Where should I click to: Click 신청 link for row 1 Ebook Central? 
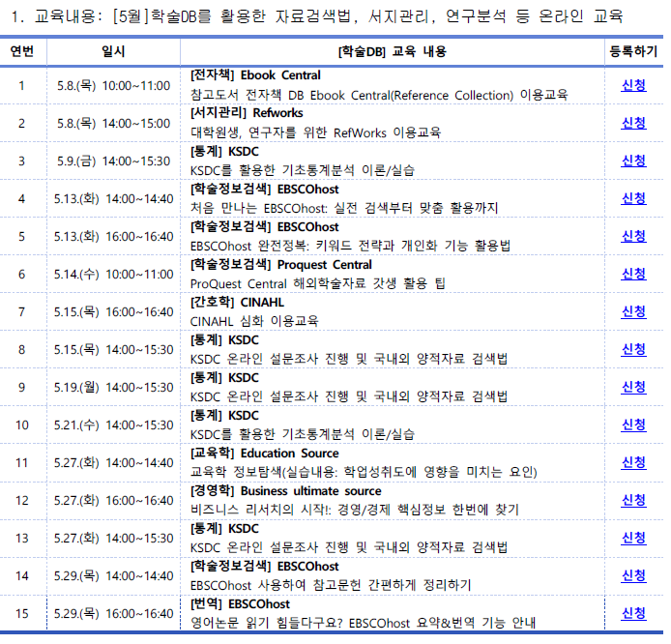(x=633, y=86)
